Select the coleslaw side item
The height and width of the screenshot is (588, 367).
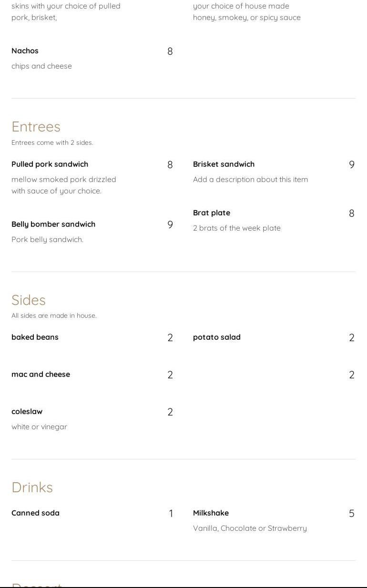coord(27,411)
